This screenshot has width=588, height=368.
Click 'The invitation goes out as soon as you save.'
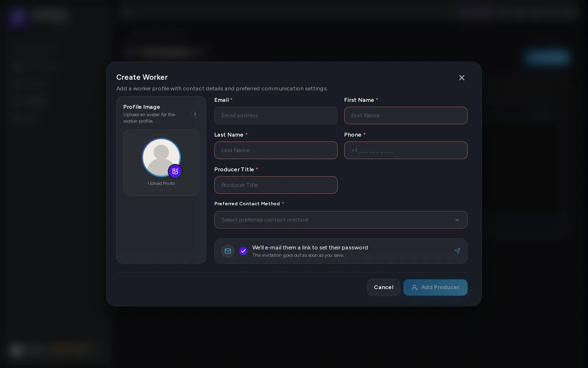click(x=298, y=255)
